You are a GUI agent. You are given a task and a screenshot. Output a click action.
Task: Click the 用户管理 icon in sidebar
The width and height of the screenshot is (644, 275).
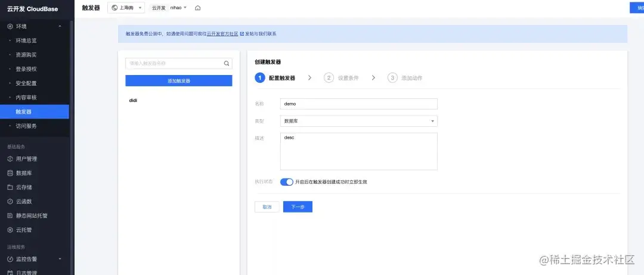click(x=10, y=159)
